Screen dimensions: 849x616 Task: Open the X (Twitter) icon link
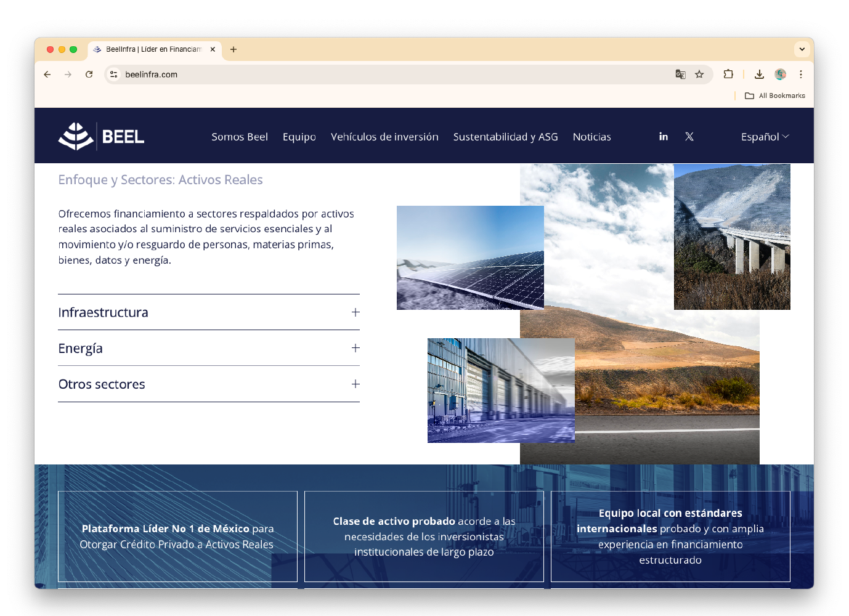tap(689, 137)
